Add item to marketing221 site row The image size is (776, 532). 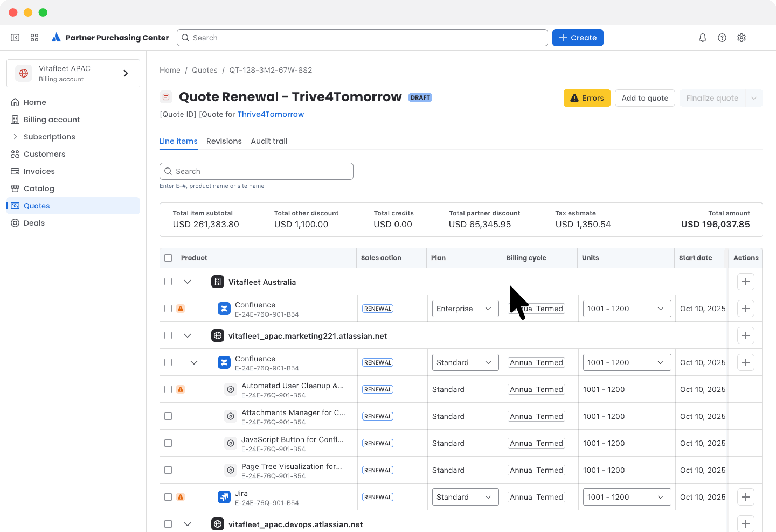point(746,335)
